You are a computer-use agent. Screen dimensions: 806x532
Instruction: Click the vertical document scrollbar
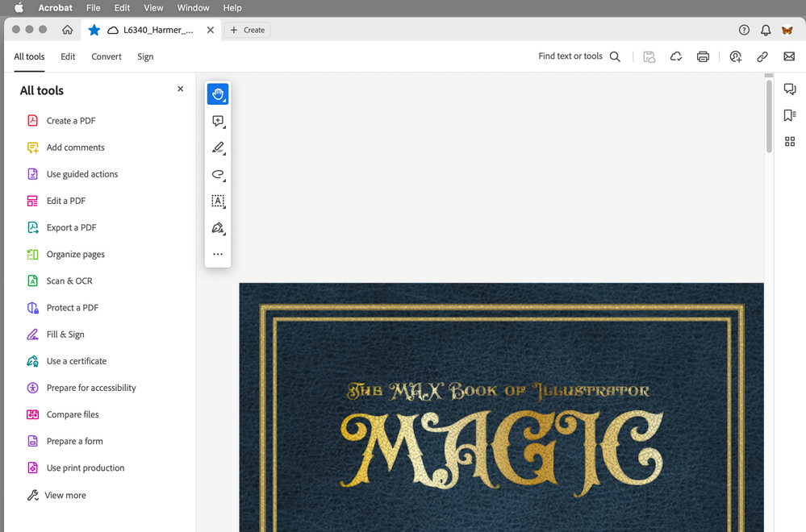pos(769,116)
